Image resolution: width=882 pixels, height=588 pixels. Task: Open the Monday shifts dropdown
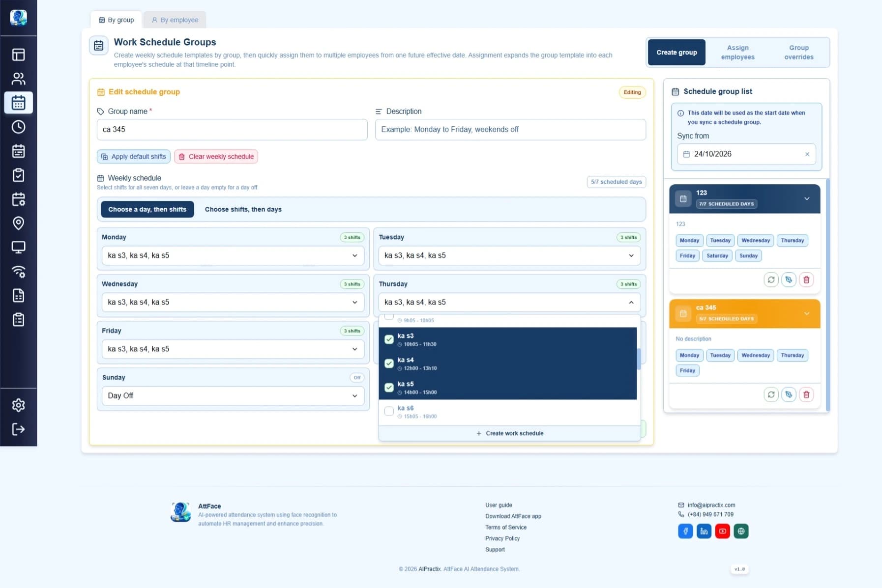[x=233, y=255]
